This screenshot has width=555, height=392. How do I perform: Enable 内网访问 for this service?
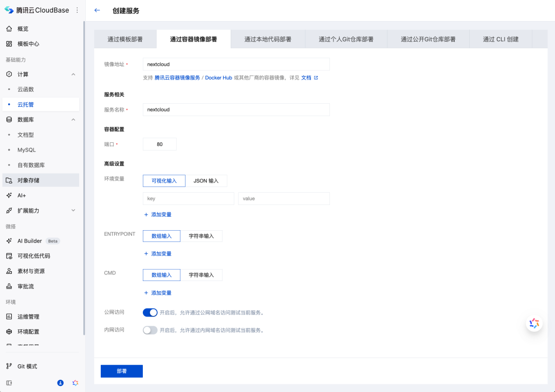[150, 330]
